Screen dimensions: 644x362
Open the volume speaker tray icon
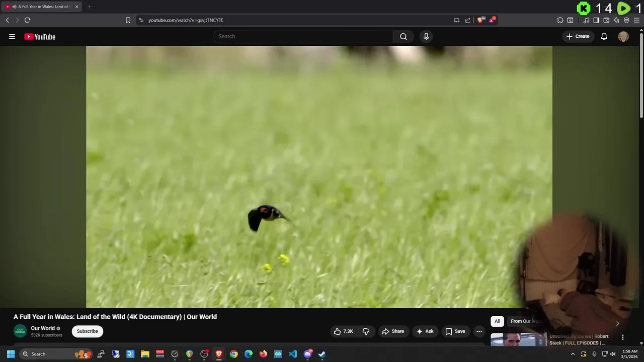tap(612, 354)
